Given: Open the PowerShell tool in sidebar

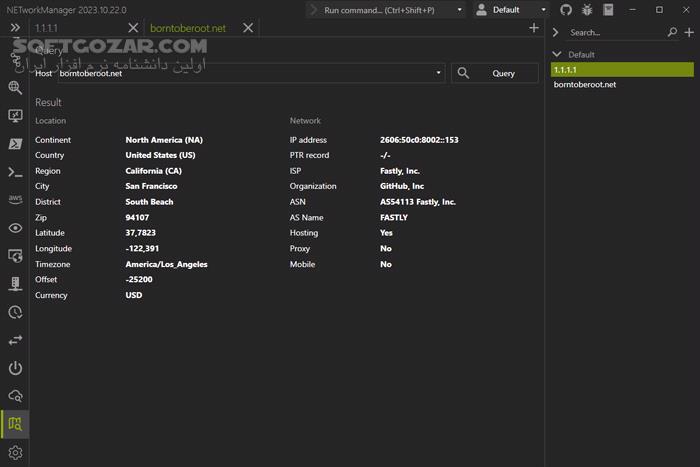Looking at the screenshot, I should 15,144.
